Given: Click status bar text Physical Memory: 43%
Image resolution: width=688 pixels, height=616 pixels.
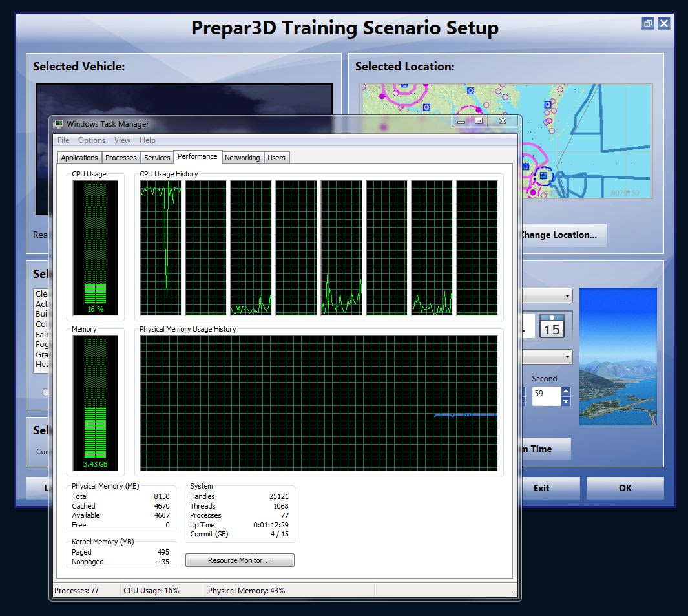Looking at the screenshot, I should pyautogui.click(x=247, y=591).
